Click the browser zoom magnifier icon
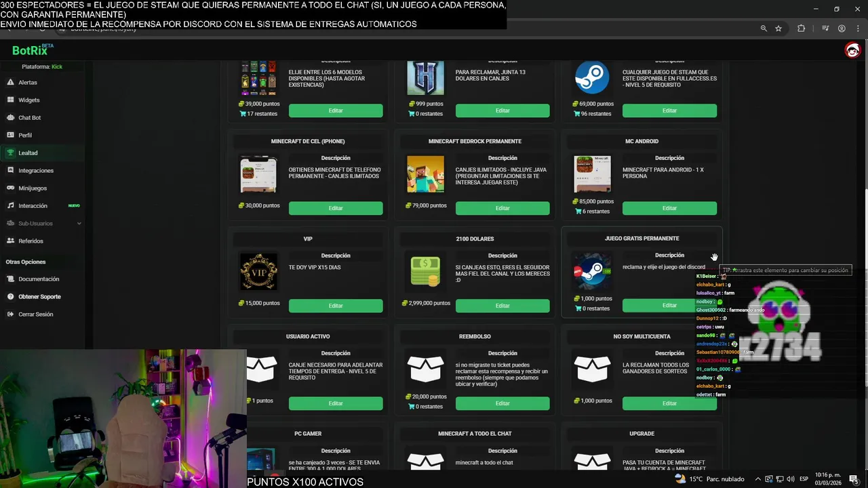 [764, 28]
